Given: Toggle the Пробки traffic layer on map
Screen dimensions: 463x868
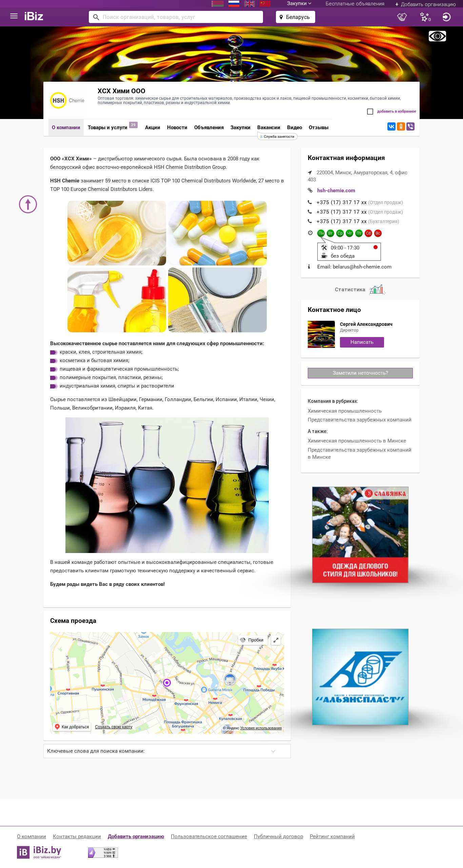Looking at the screenshot, I should 253,640.
